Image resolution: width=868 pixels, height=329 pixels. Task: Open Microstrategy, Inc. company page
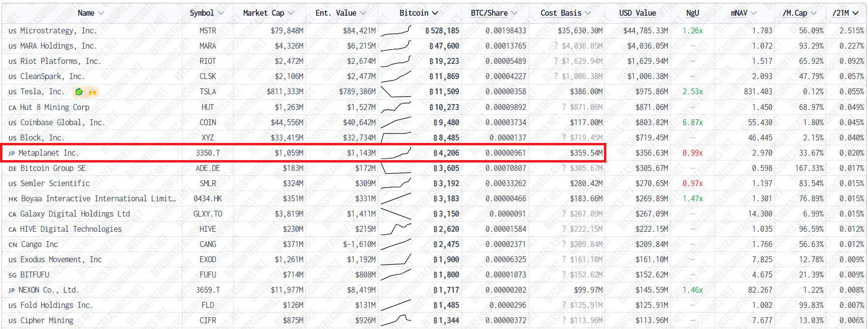(x=58, y=30)
